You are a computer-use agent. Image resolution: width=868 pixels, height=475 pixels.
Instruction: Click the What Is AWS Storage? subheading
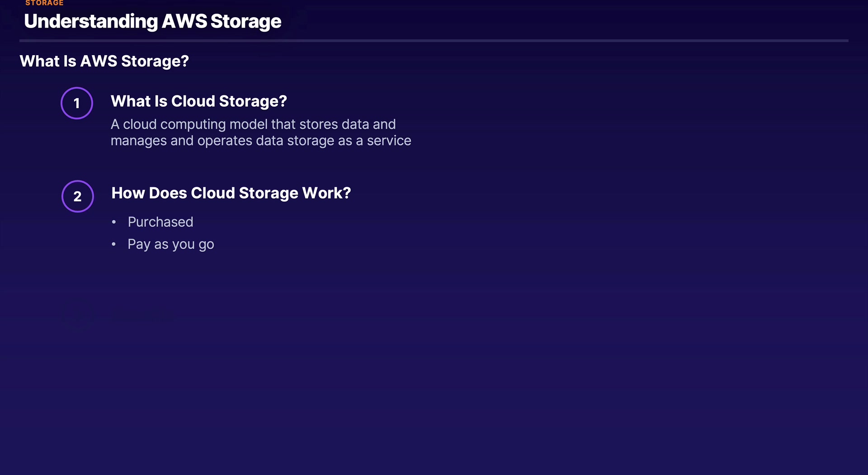104,61
